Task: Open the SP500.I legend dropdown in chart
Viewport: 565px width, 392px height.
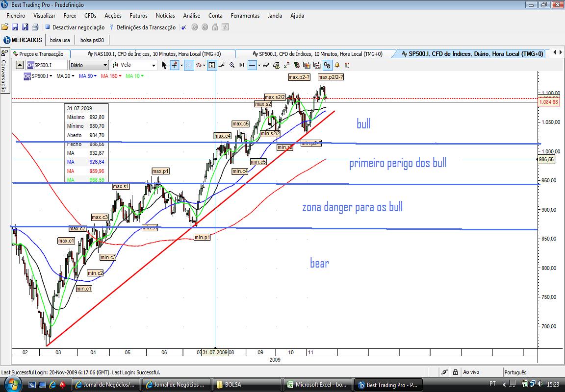Action: 38,76
